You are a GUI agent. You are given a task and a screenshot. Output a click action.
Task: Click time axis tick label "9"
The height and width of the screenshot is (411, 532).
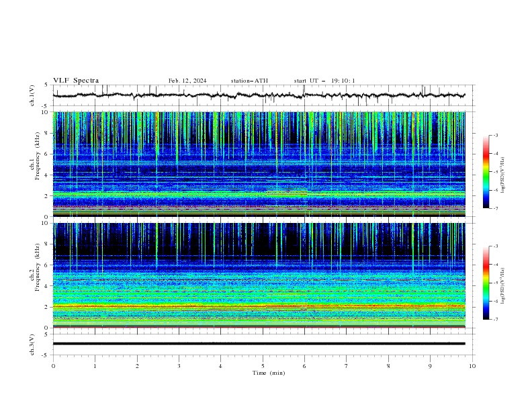[430, 366]
